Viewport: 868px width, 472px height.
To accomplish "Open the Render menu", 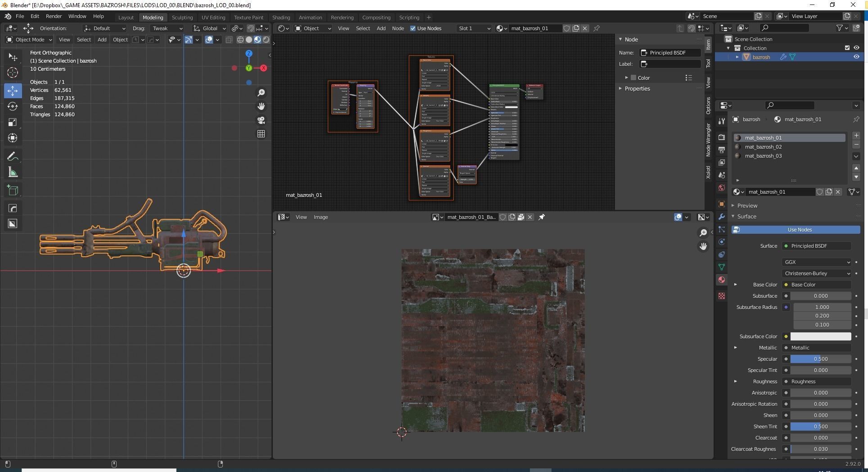I will [54, 16].
